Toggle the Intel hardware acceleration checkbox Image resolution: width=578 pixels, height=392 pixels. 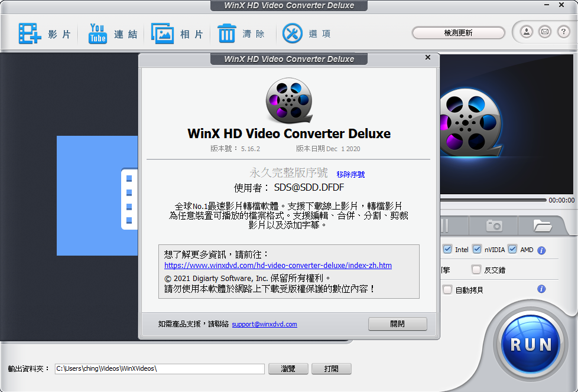pyautogui.click(x=447, y=250)
